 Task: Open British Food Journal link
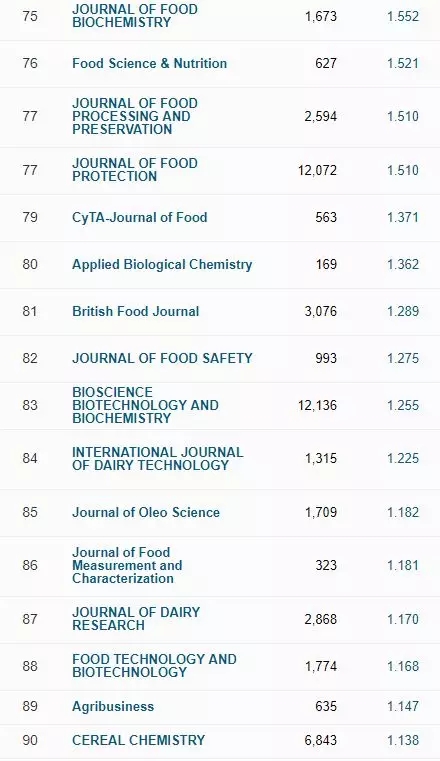[136, 311]
